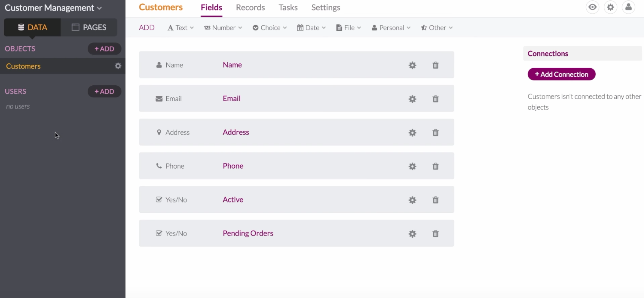644x298 pixels.
Task: Open settings gear for Name field
Action: pyautogui.click(x=412, y=65)
